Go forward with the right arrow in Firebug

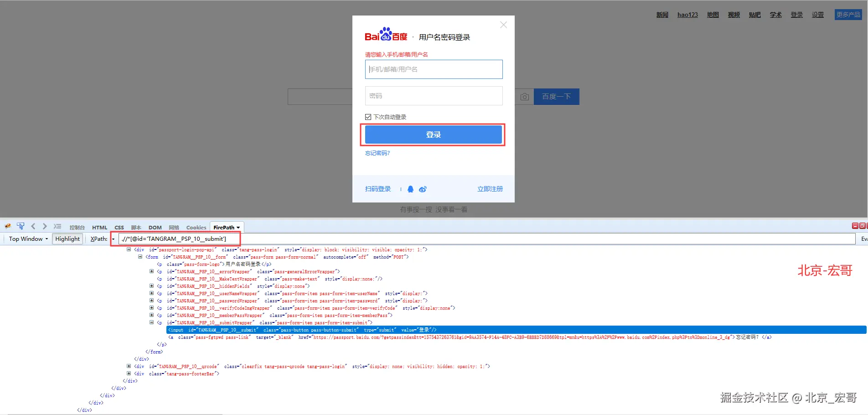point(45,226)
